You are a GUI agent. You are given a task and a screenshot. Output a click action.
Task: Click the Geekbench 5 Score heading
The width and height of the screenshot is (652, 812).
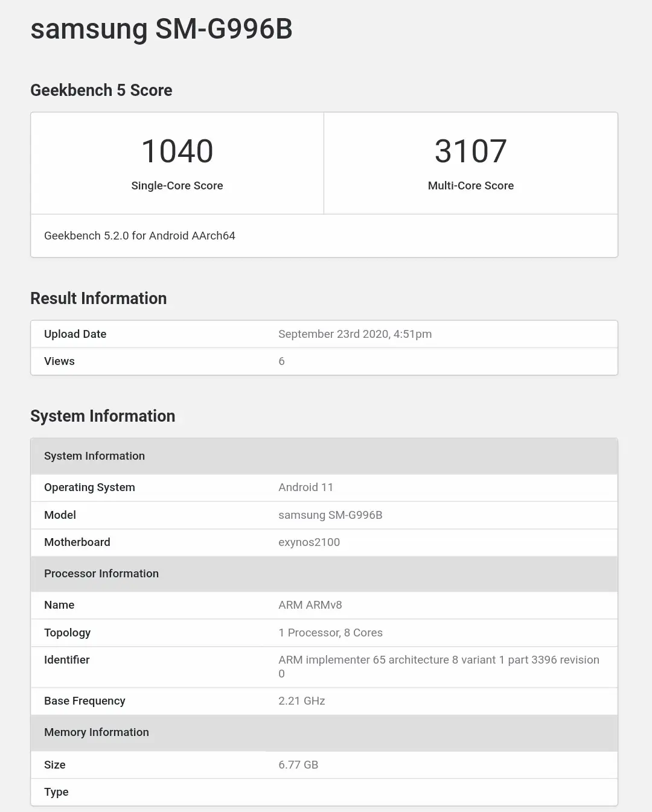[101, 90]
